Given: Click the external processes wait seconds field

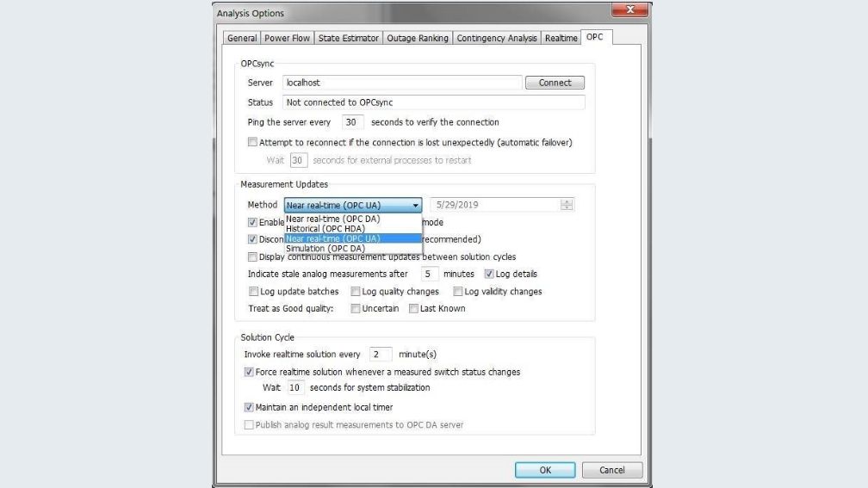Looking at the screenshot, I should (298, 160).
